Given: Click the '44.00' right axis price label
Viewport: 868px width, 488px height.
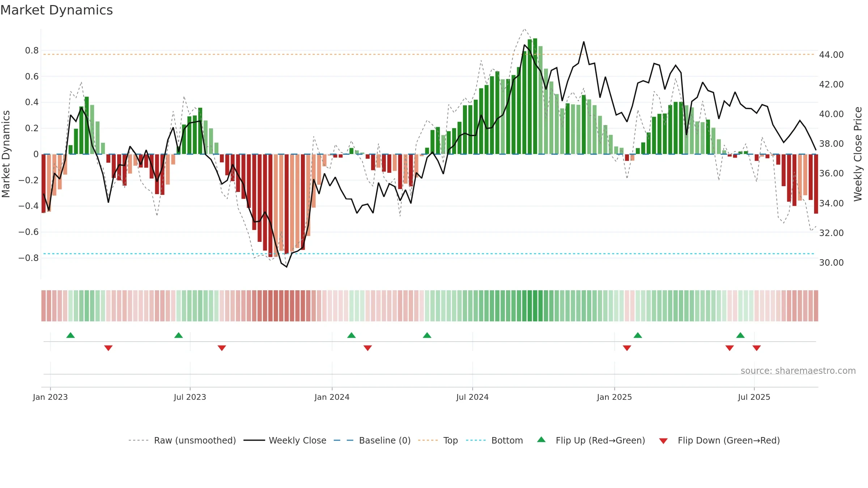Looking at the screenshot, I should click(x=831, y=55).
